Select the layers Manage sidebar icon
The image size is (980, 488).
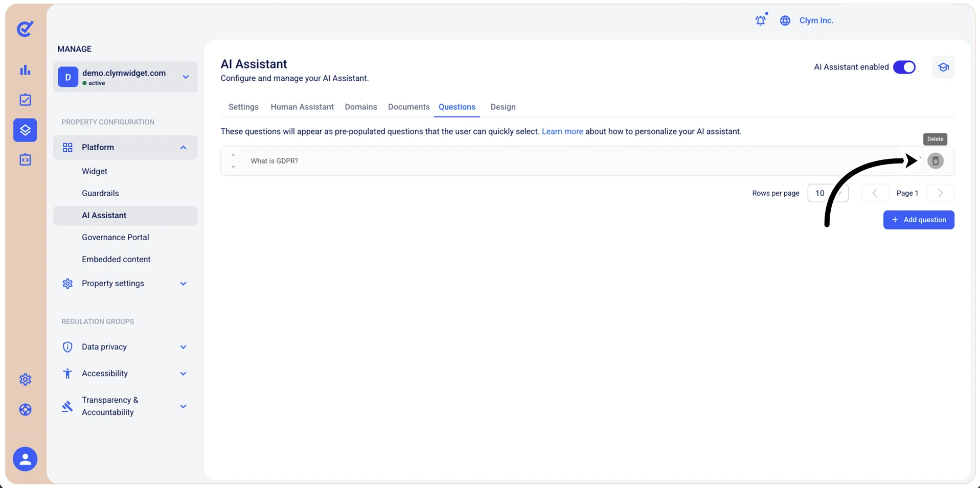pyautogui.click(x=25, y=130)
